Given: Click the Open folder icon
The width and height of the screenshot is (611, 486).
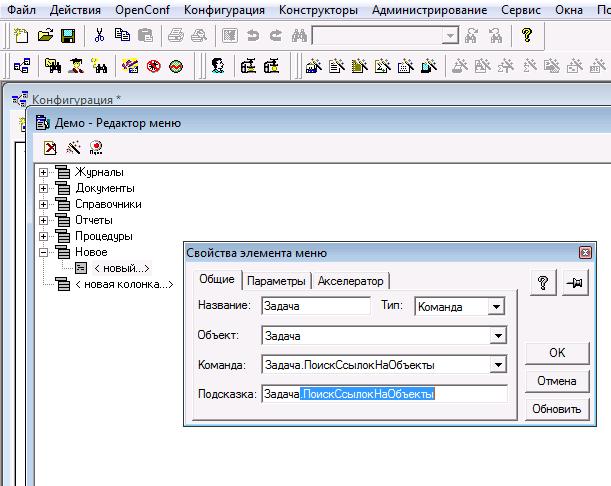Looking at the screenshot, I should click(45, 35).
